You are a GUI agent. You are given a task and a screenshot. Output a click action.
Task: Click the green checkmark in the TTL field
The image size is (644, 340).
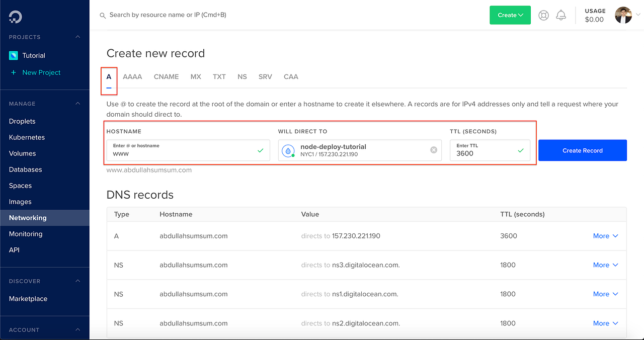521,150
